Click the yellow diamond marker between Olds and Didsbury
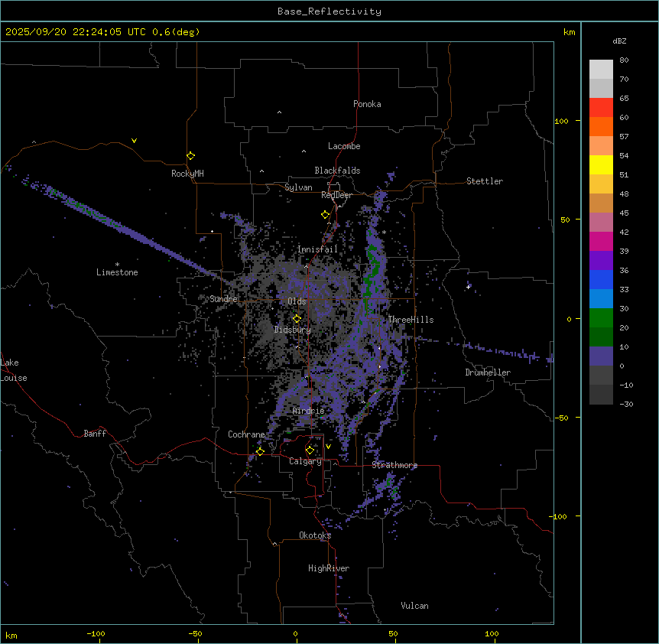 [297, 318]
